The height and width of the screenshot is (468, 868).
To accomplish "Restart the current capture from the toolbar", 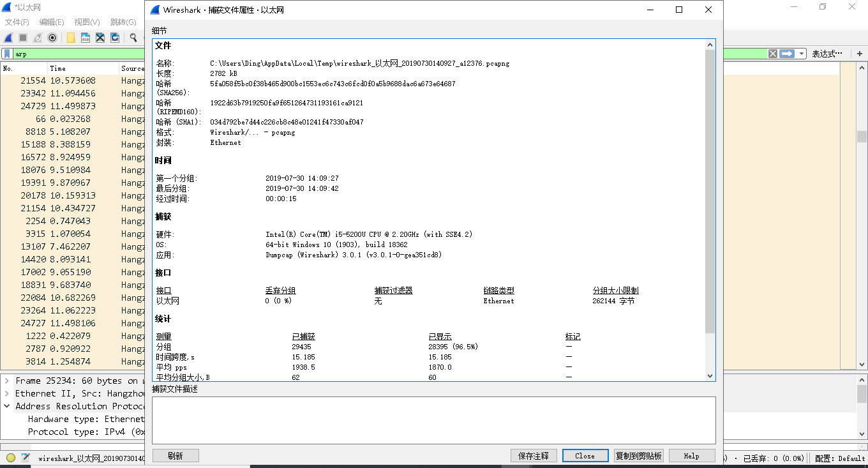I will click(38, 38).
